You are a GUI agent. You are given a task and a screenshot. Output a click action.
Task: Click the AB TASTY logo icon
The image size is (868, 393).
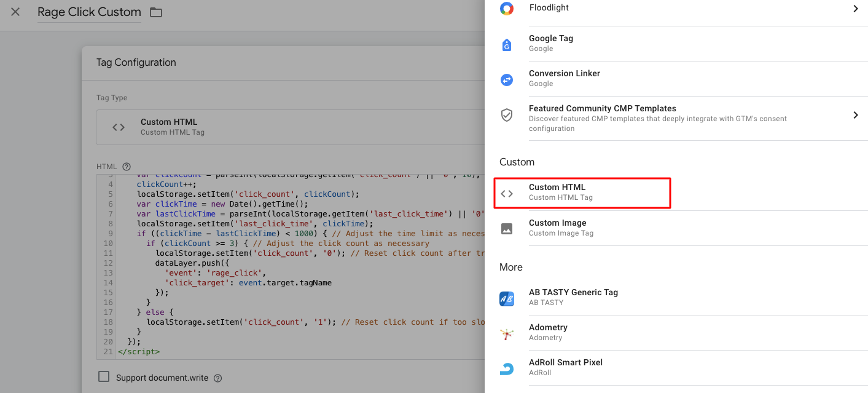(507, 299)
